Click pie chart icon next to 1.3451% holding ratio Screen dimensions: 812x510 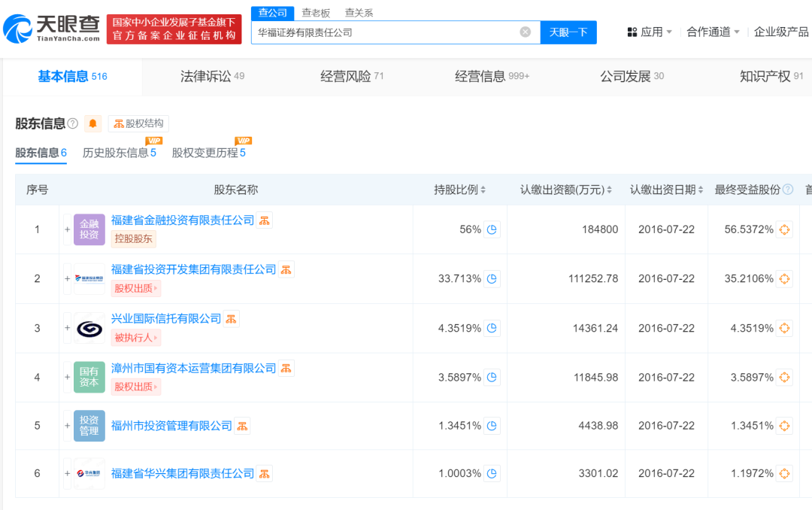(492, 426)
